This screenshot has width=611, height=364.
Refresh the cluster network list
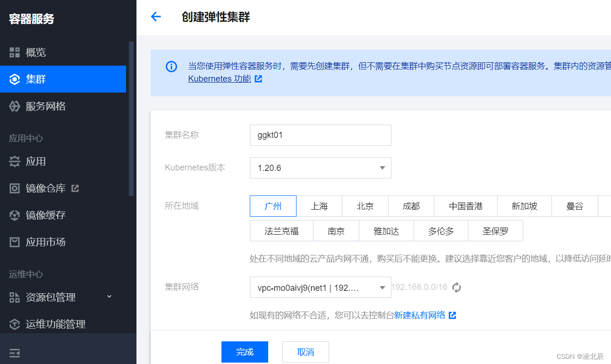(457, 287)
